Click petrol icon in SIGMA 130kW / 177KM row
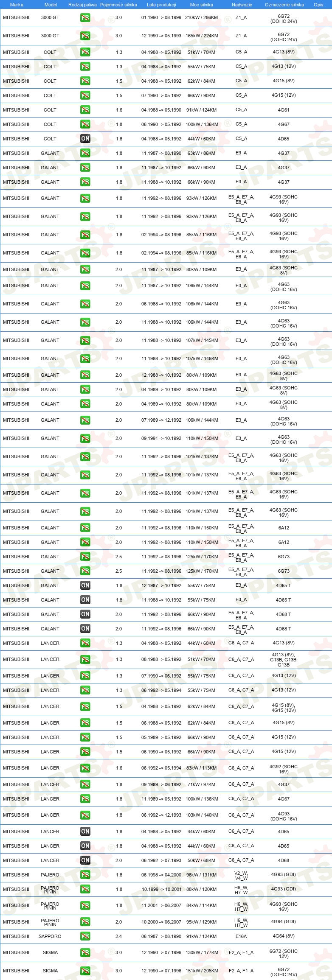 click(x=85, y=953)
